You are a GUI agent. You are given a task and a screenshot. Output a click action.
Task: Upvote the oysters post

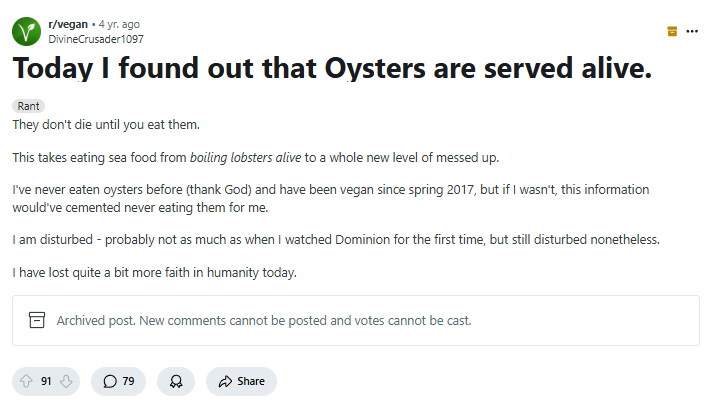coord(26,381)
